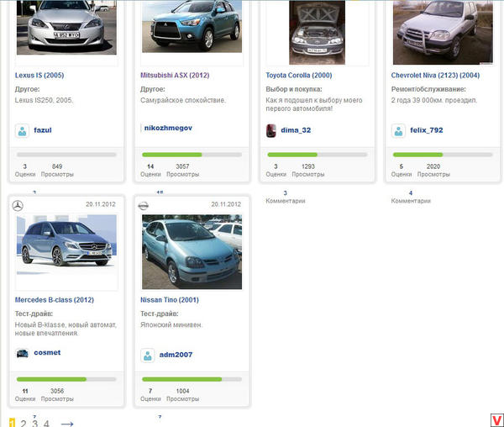Open the Toyota Corolla (2000) review
This screenshot has height=427, width=504.
click(299, 76)
